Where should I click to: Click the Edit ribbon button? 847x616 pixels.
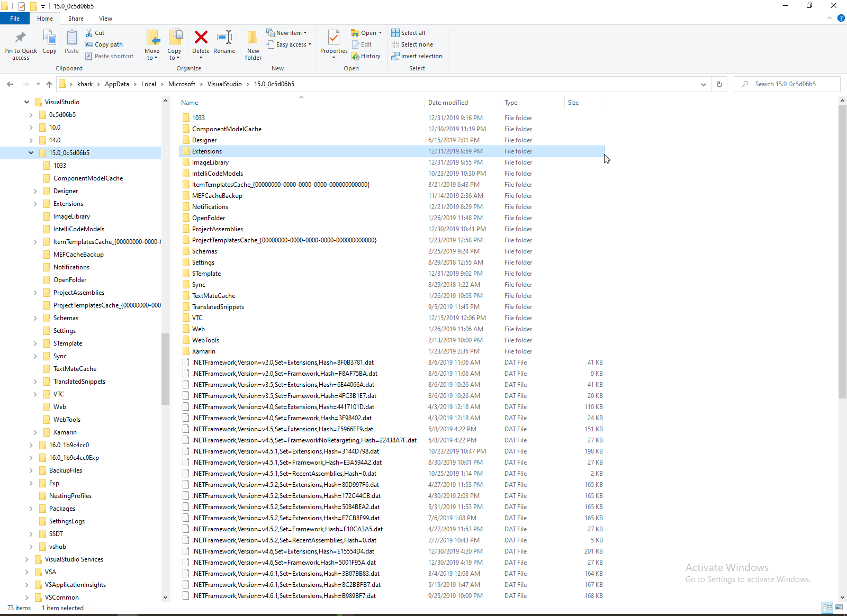pyautogui.click(x=362, y=44)
